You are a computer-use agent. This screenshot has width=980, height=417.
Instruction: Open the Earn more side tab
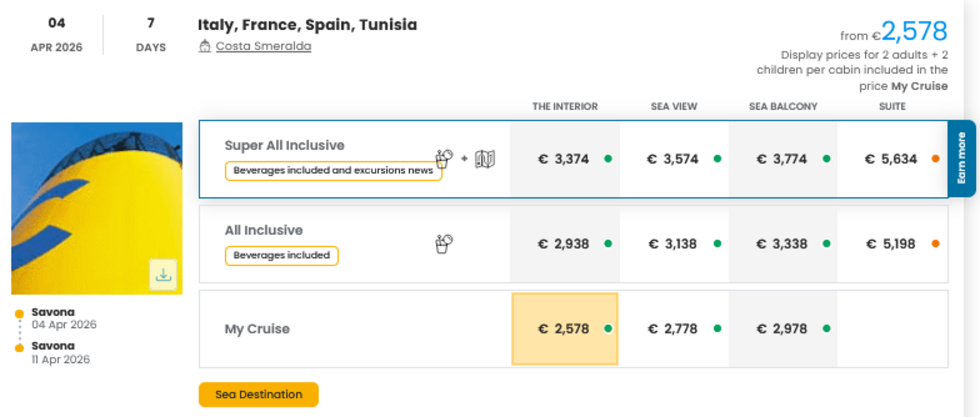964,160
